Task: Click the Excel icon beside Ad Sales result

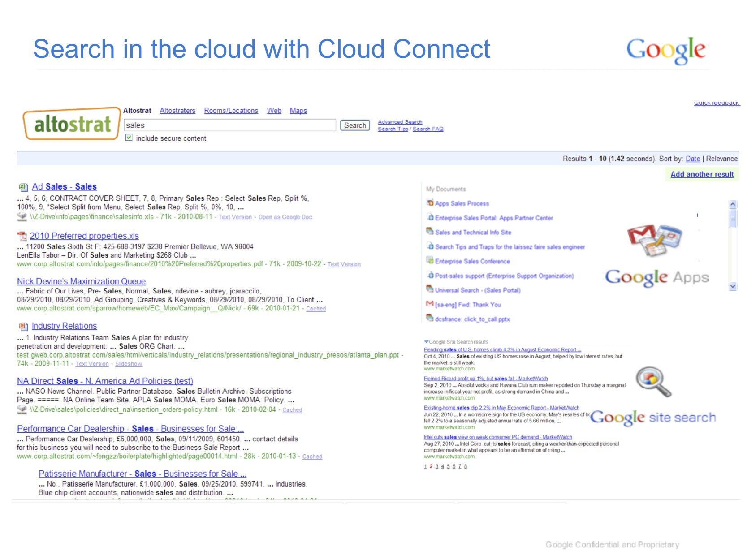Action: click(23, 187)
